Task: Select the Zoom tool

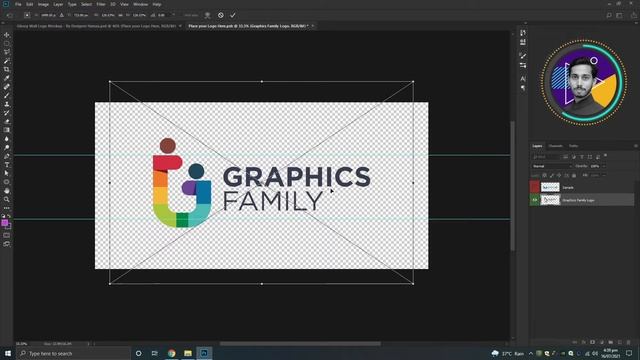Action: click(x=7, y=199)
